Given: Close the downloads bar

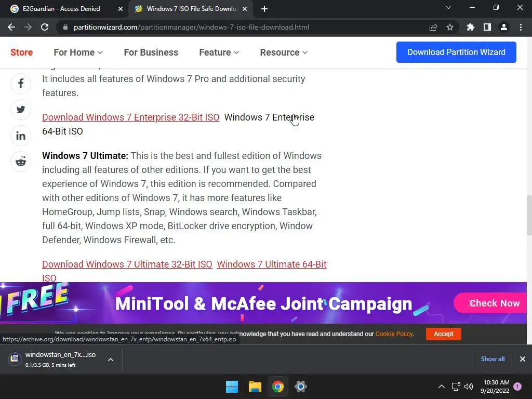Looking at the screenshot, I should click(523, 359).
